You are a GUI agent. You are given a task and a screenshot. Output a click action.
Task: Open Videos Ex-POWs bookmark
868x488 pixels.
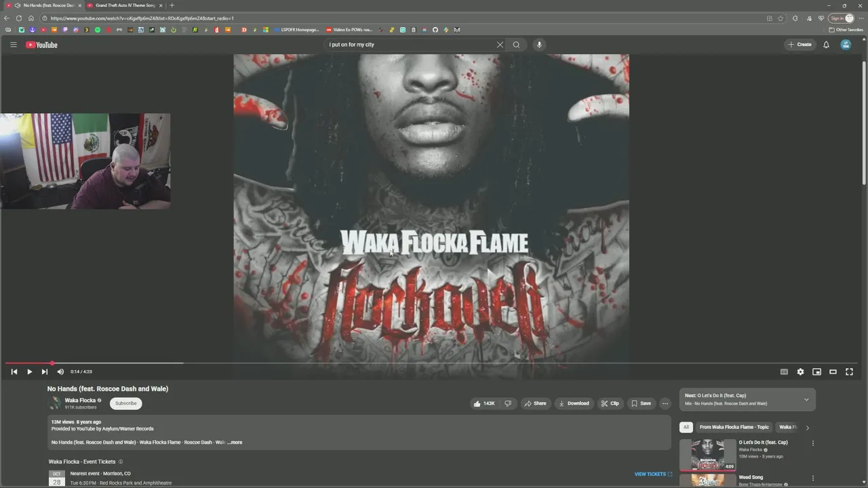349,30
